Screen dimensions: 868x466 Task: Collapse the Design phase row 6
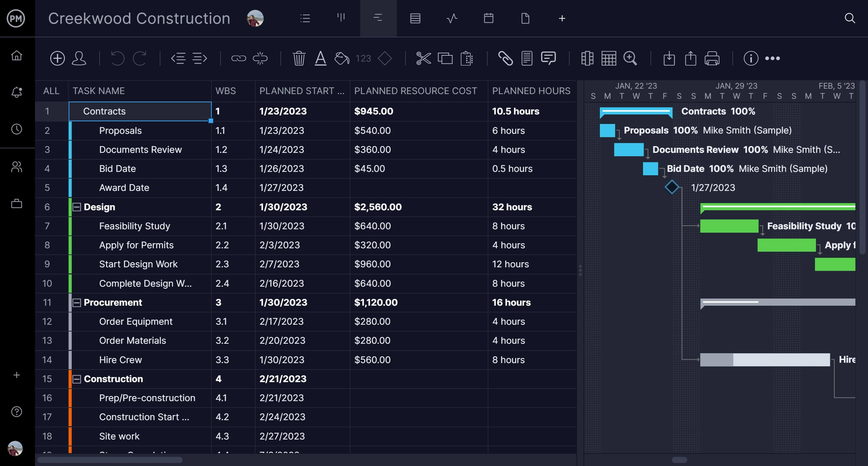[x=76, y=207]
